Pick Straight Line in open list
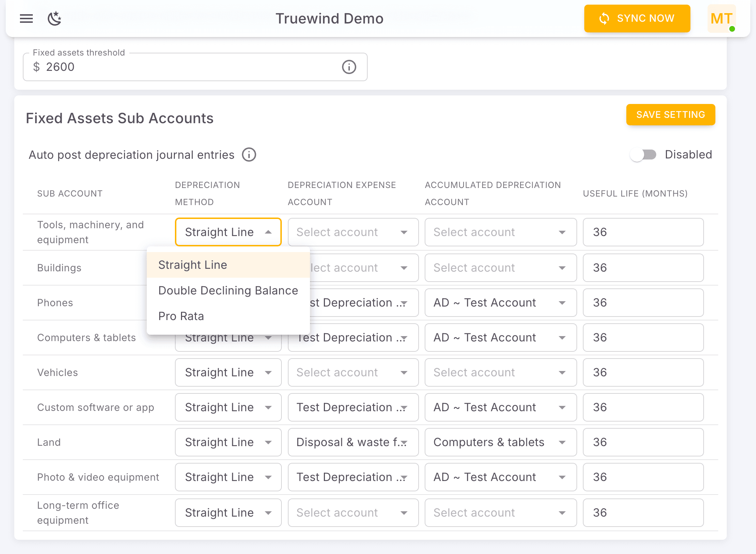756x554 pixels. 192,265
